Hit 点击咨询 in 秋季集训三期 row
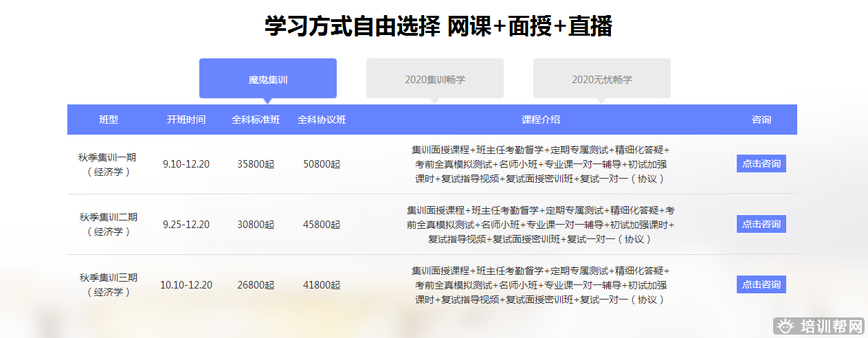868x338 pixels. click(x=761, y=284)
